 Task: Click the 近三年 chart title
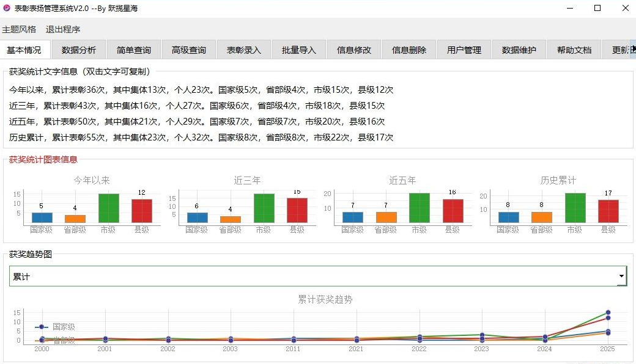tap(247, 180)
